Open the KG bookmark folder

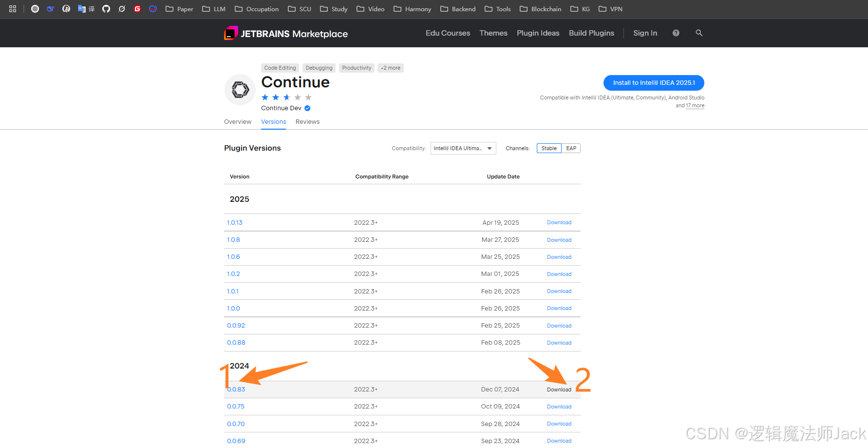[580, 9]
